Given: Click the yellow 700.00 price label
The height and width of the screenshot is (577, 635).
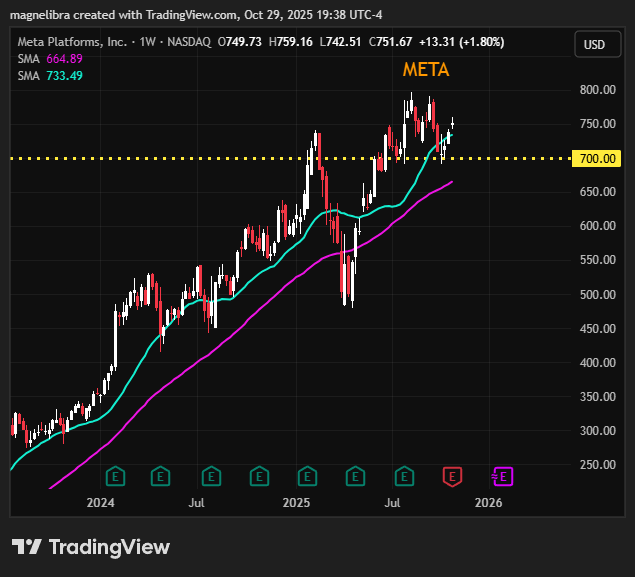Looking at the screenshot, I should (x=596, y=158).
